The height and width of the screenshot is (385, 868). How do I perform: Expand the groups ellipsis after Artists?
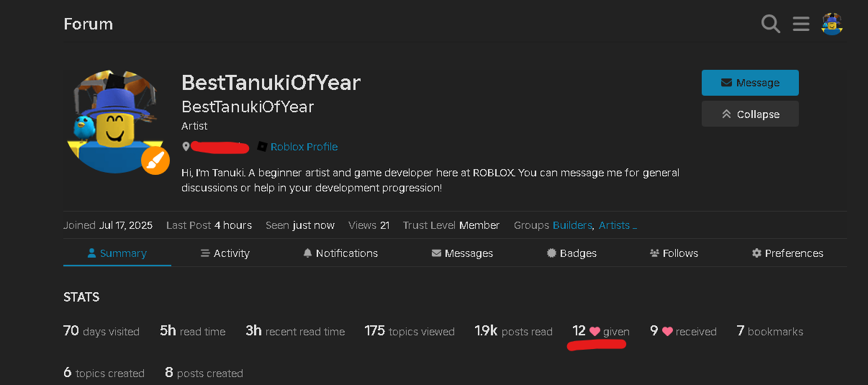634,226
